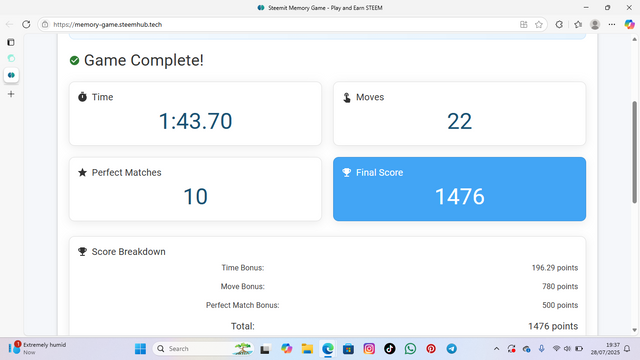
Task: Click the 1476 points total value
Action: click(x=553, y=326)
